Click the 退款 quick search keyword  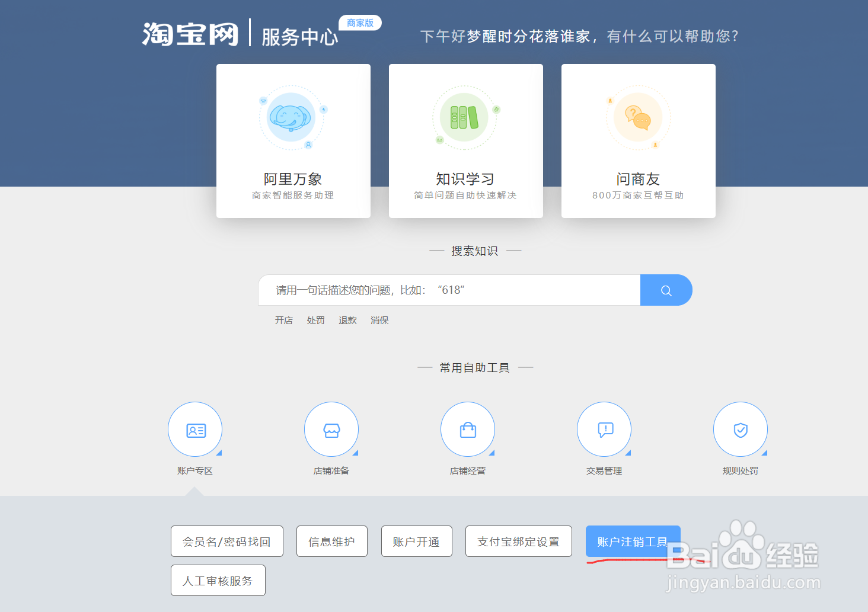348,321
